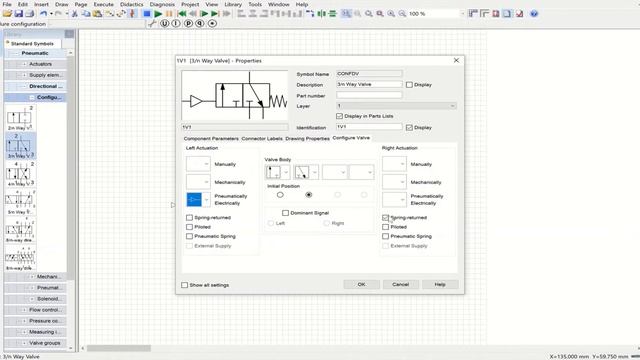This screenshot has width=640, height=360.
Task: Select first Initial Position radio button
Action: coord(280,195)
